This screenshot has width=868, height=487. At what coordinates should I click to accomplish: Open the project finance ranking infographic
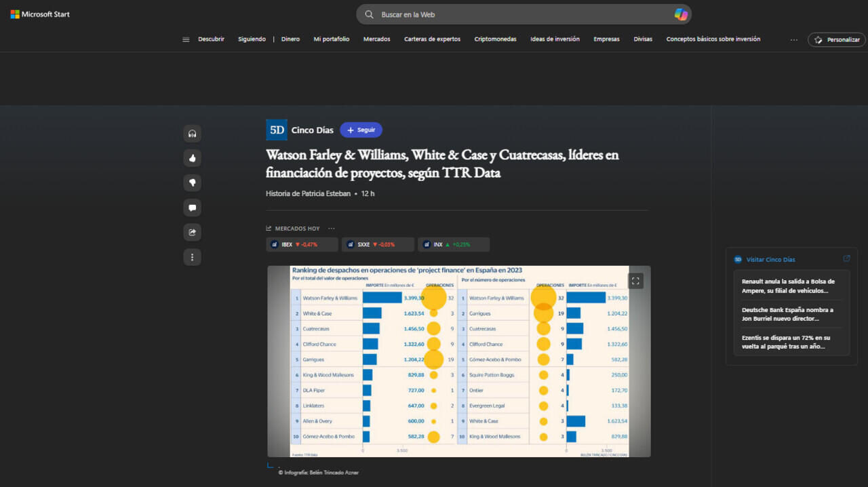pyautogui.click(x=458, y=361)
